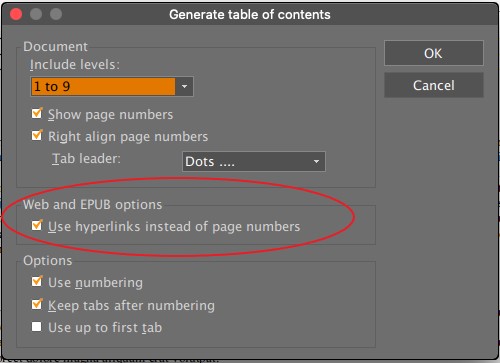Click the 'Show page numbers' label text
This screenshot has height=363, width=500.
(x=110, y=115)
